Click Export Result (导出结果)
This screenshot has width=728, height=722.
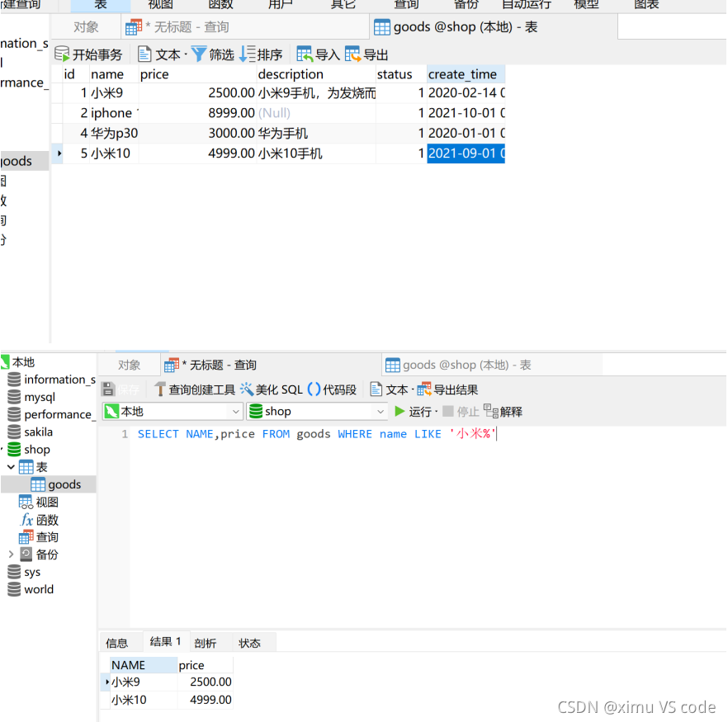click(447, 389)
